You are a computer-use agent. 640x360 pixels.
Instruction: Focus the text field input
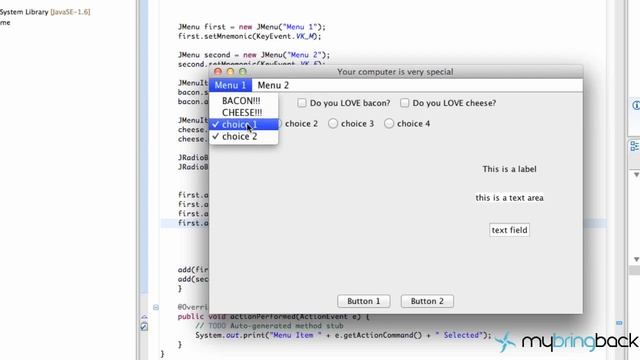click(509, 230)
